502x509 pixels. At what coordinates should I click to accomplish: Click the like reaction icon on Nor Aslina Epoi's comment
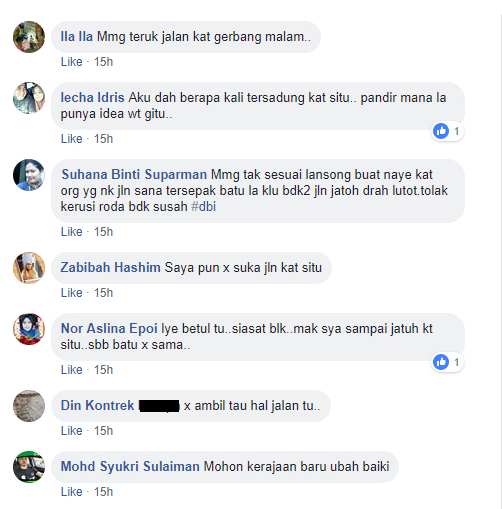click(441, 362)
